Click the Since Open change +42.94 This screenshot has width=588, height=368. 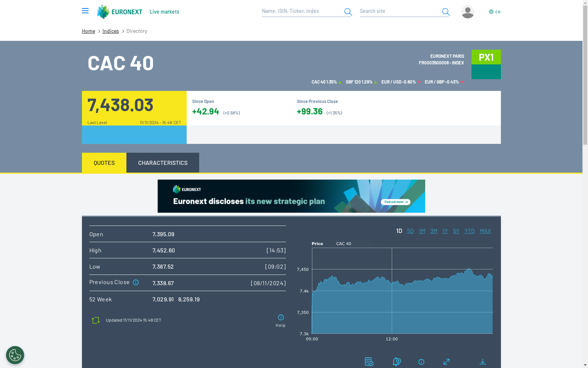click(x=205, y=112)
